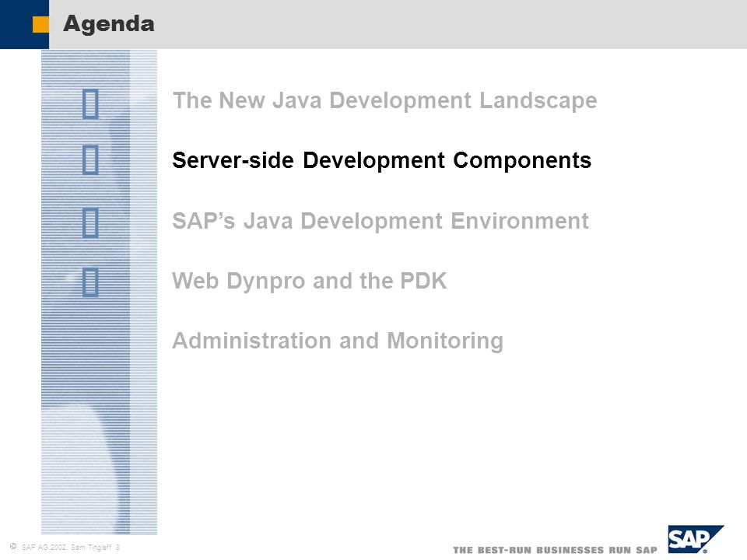This screenshot has width=747, height=560.
Task: Click bullet box beside SAP's Java Development Environment
Action: pyautogui.click(x=90, y=222)
